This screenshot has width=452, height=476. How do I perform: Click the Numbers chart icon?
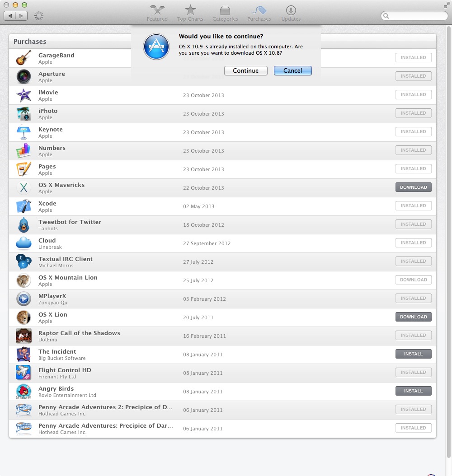pyautogui.click(x=24, y=150)
